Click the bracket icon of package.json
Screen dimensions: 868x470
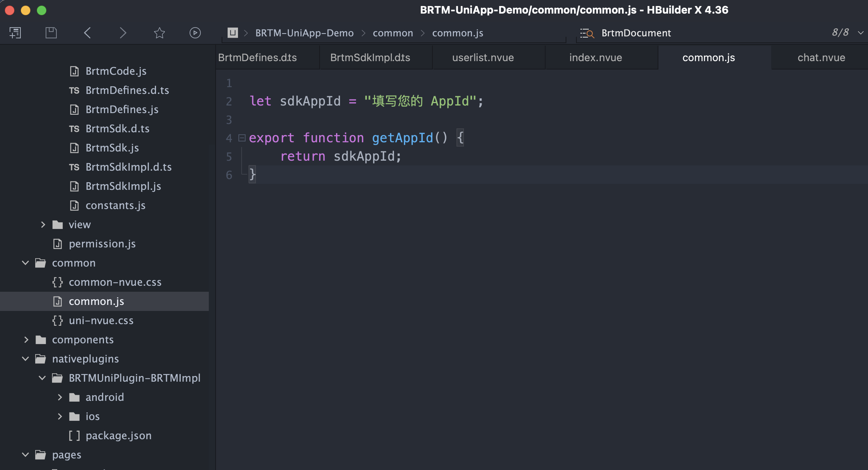tap(74, 436)
